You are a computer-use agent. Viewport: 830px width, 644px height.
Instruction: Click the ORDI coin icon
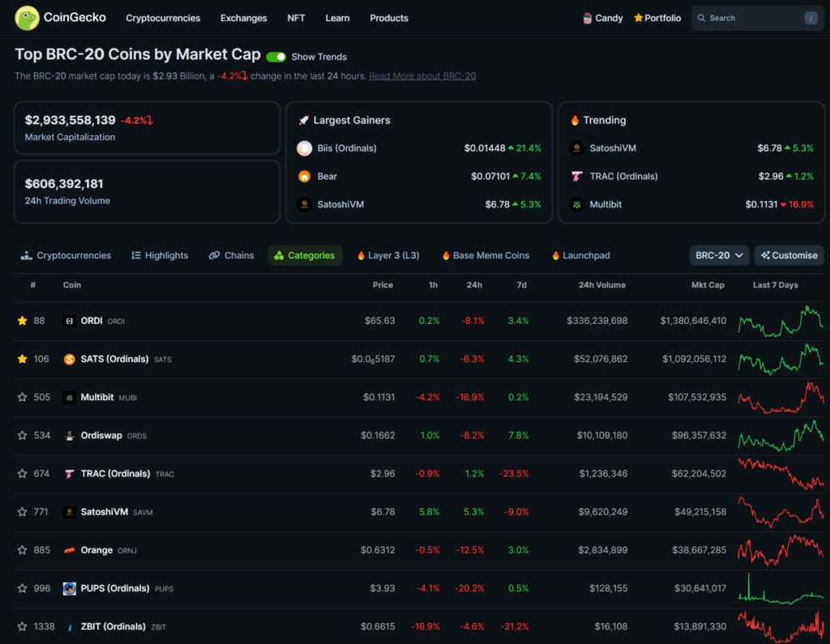point(70,322)
